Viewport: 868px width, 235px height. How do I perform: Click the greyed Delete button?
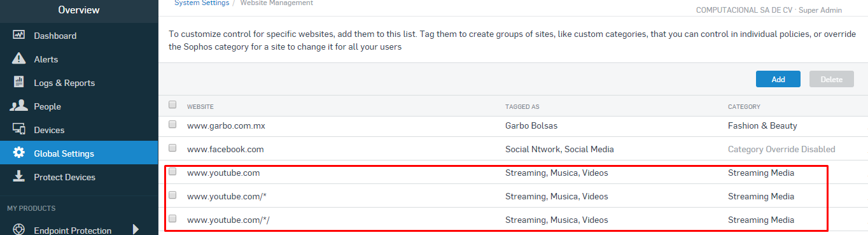831,79
